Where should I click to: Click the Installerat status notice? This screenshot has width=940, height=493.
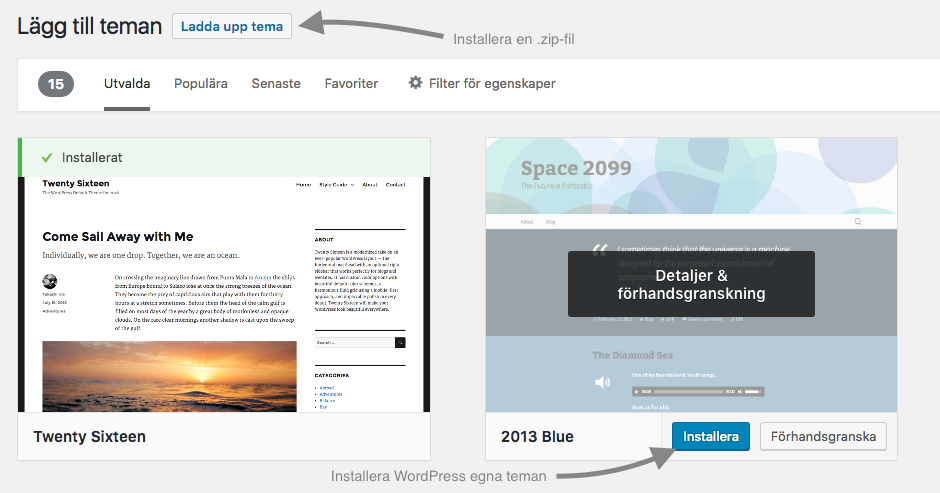point(224,157)
